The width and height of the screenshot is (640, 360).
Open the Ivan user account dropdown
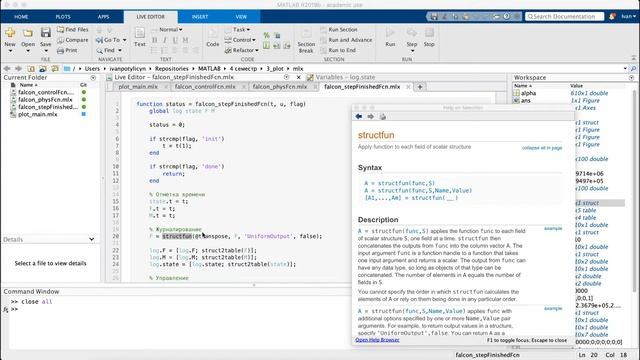pos(629,16)
